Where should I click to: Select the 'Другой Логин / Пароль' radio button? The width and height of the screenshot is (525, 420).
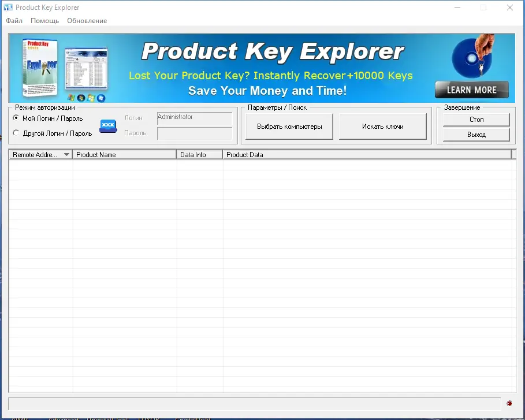tap(15, 133)
